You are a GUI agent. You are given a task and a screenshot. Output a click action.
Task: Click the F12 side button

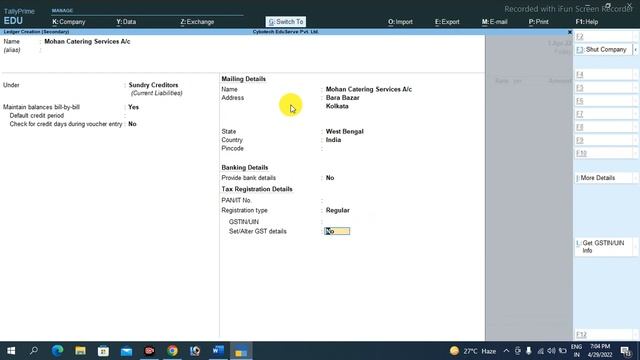click(x=603, y=334)
